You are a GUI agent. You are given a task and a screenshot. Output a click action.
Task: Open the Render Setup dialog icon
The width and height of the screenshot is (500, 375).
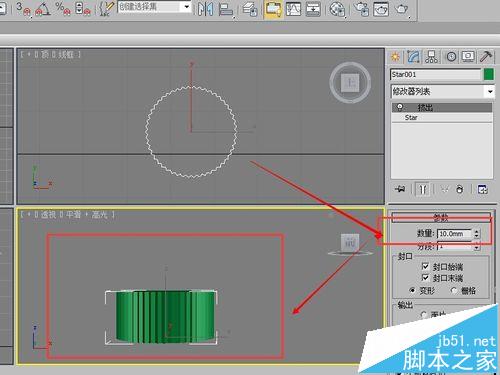point(361,9)
